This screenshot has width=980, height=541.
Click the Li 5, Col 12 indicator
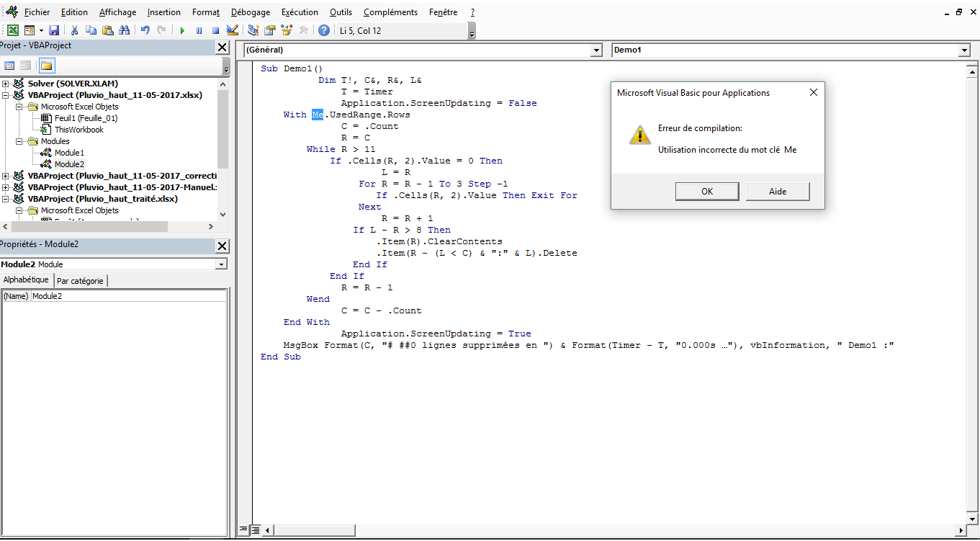[361, 30]
